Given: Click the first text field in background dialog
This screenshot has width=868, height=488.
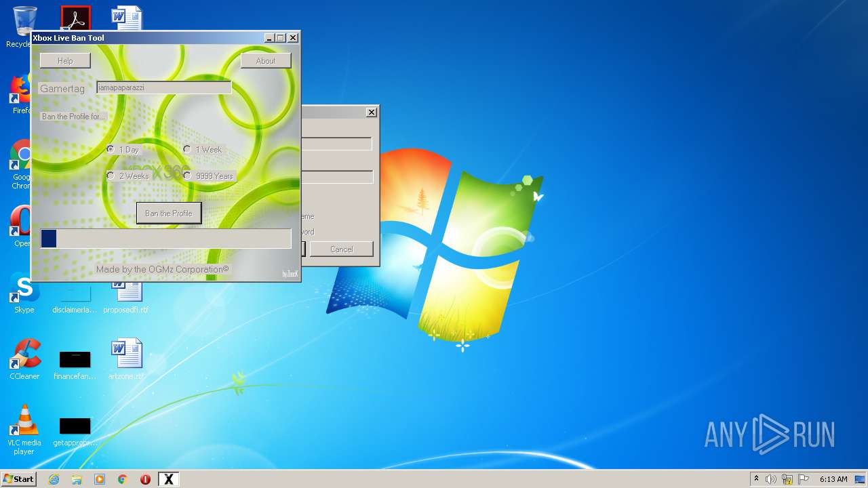Looking at the screenshot, I should (x=337, y=144).
